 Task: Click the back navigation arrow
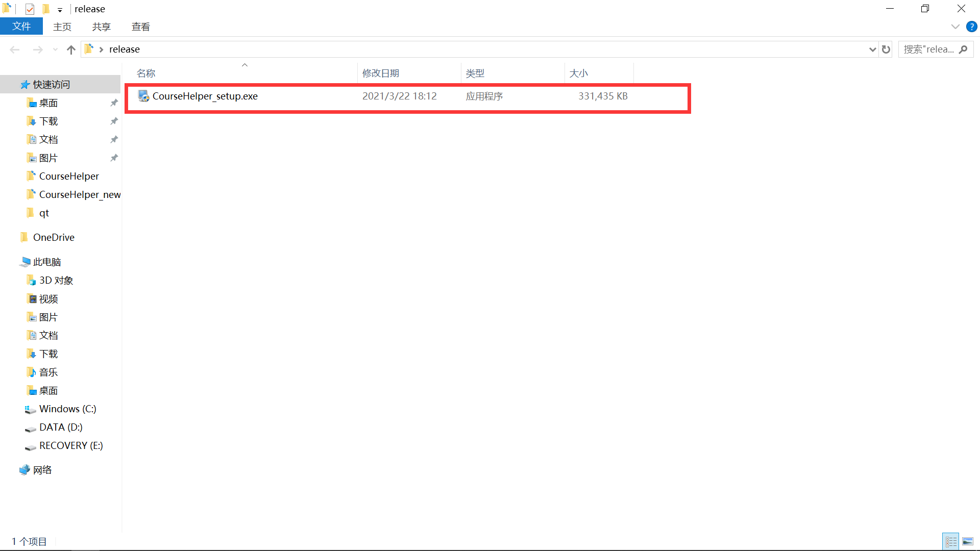click(15, 49)
